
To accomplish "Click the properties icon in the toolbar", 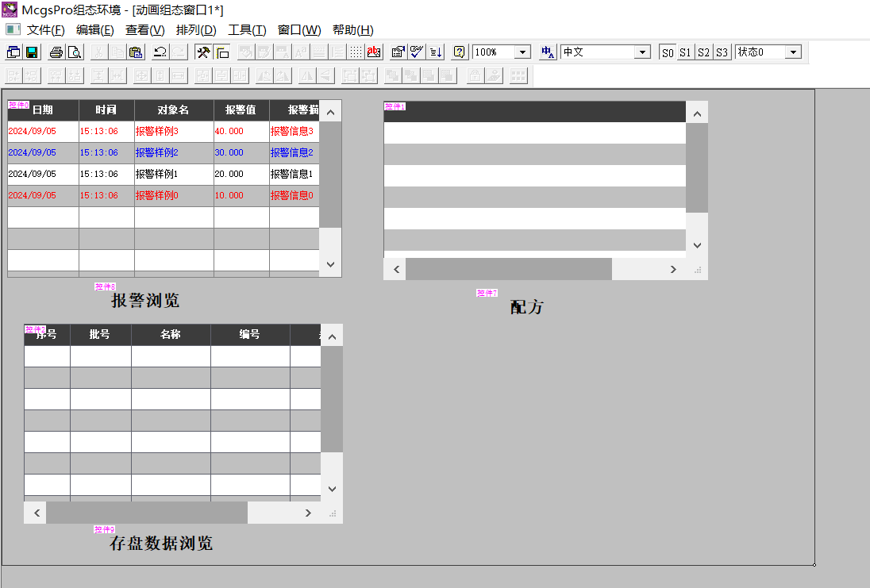I will pos(398,52).
